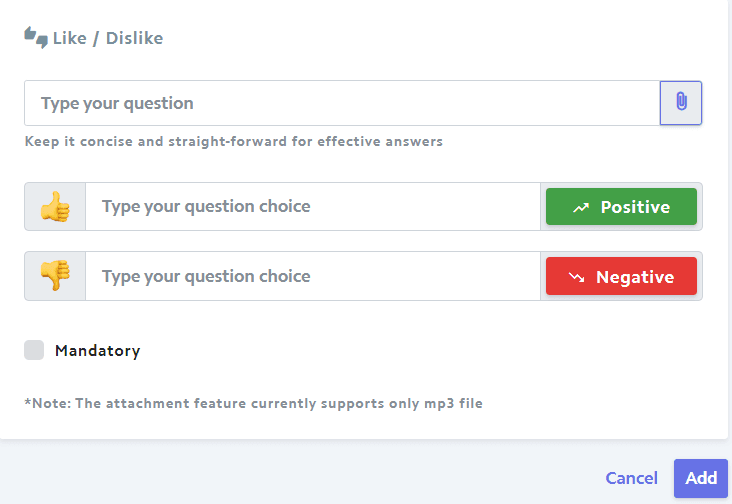This screenshot has width=732, height=504.
Task: Click the green Positive button
Action: point(621,207)
